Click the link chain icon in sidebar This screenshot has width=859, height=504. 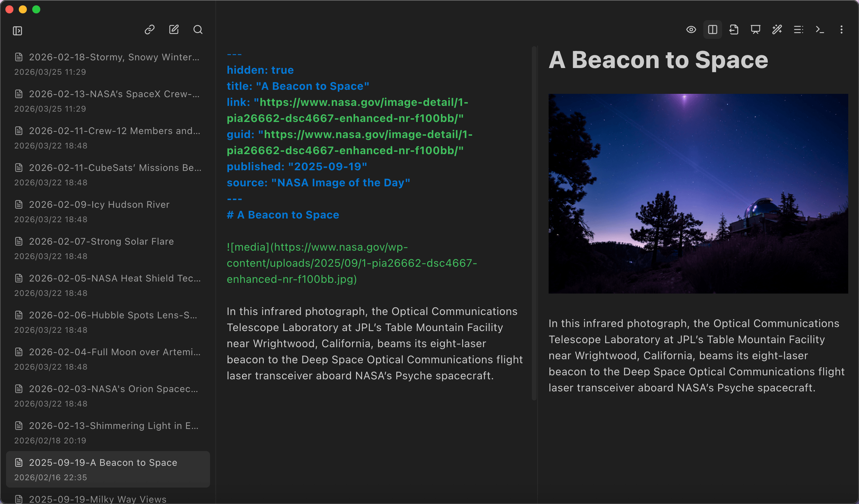(x=150, y=29)
